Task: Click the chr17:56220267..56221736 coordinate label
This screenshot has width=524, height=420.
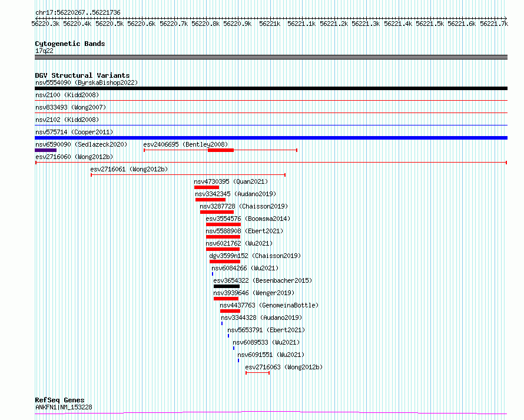Action: click(x=78, y=12)
